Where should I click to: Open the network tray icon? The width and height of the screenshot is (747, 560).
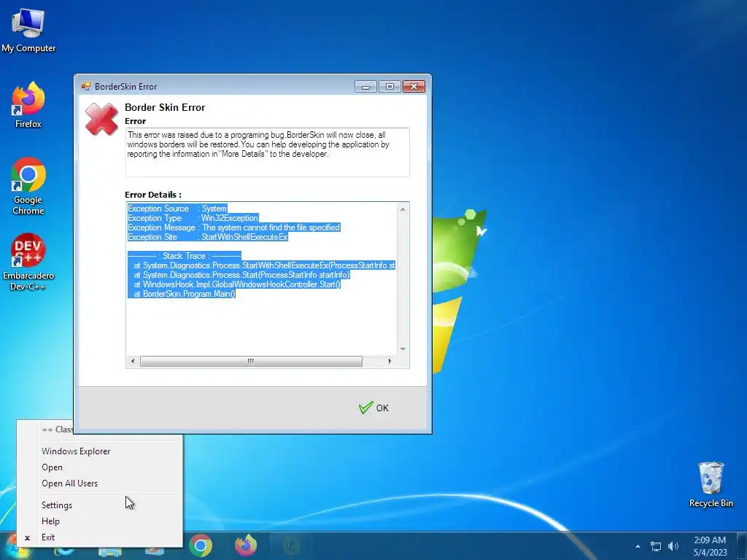(x=656, y=546)
